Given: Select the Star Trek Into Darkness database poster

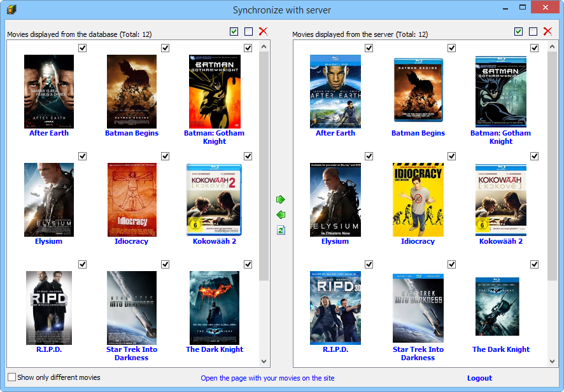Looking at the screenshot, I should pyautogui.click(x=132, y=308).
